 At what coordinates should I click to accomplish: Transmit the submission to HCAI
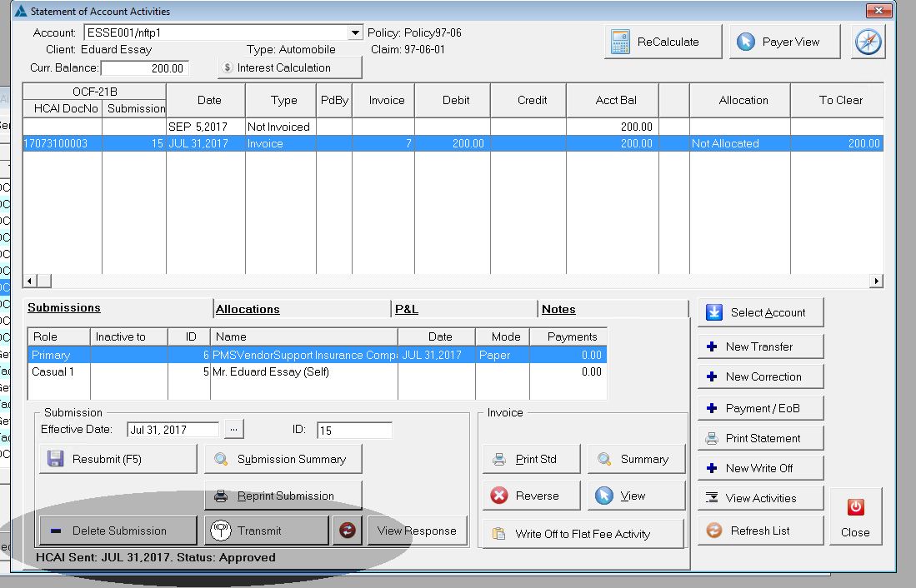[x=267, y=531]
